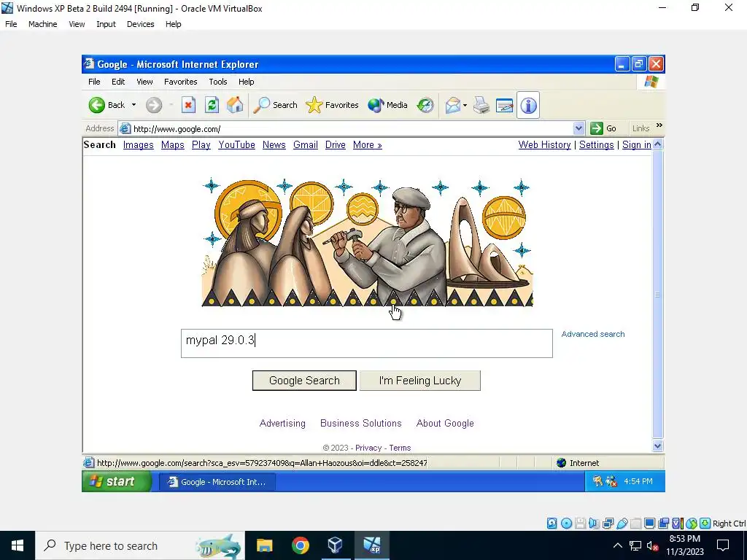Click VirtualBox hard disk status icon
This screenshot has width=747, height=560.
(x=551, y=524)
